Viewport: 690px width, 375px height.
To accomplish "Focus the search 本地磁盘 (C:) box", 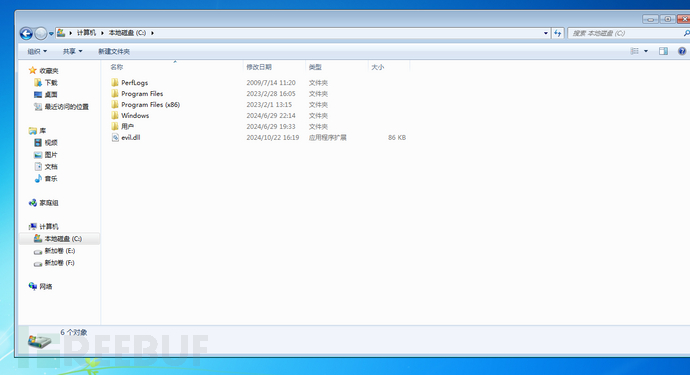I will tap(627, 33).
